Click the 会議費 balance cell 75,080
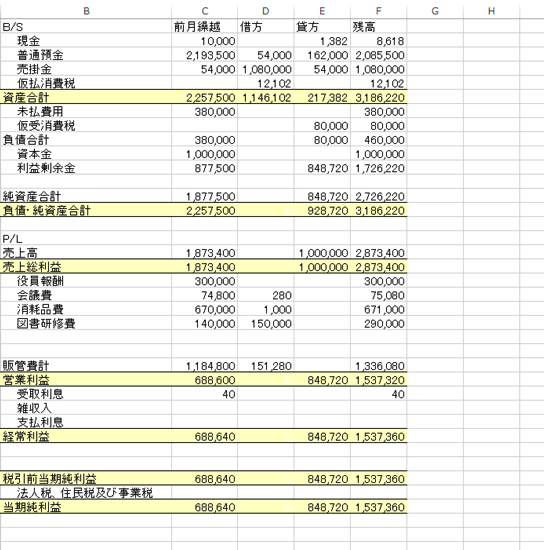The image size is (544, 550). click(x=378, y=295)
